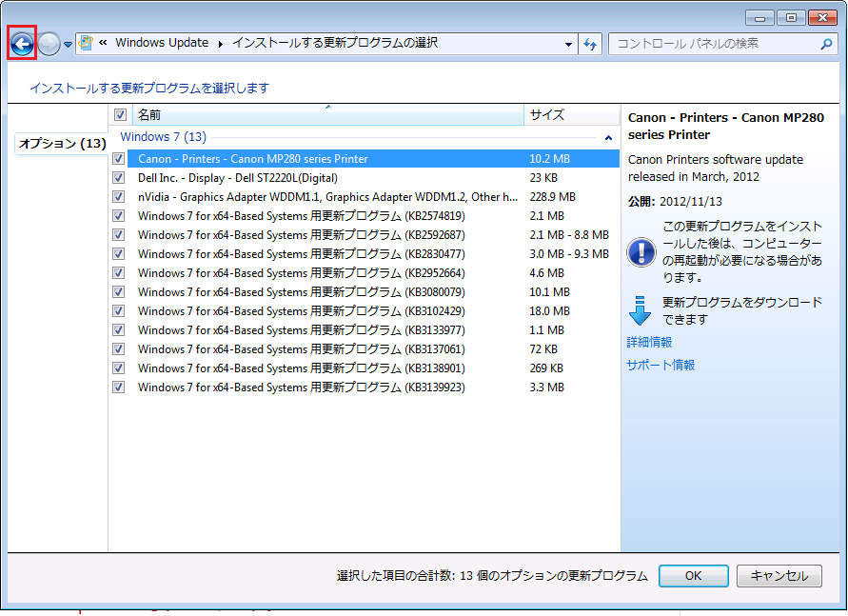Collapse the Windows 7 (13) group
Screen dimensions: 848x616
(608, 138)
